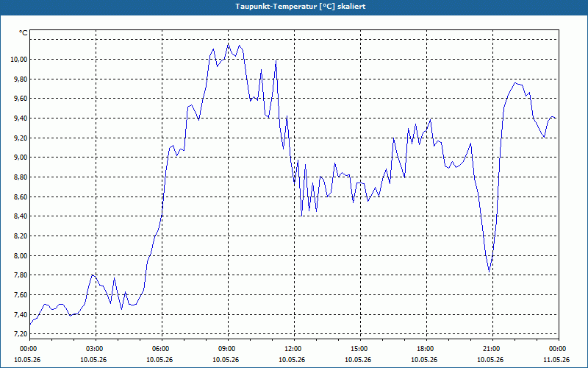Select the '06:00' time label
Image resolution: width=588 pixels, height=368 pixels.
160,349
